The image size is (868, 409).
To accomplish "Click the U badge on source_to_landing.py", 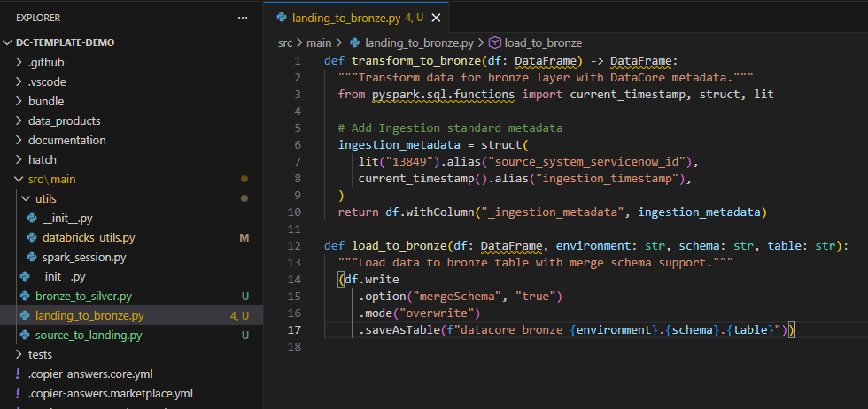I will point(244,336).
